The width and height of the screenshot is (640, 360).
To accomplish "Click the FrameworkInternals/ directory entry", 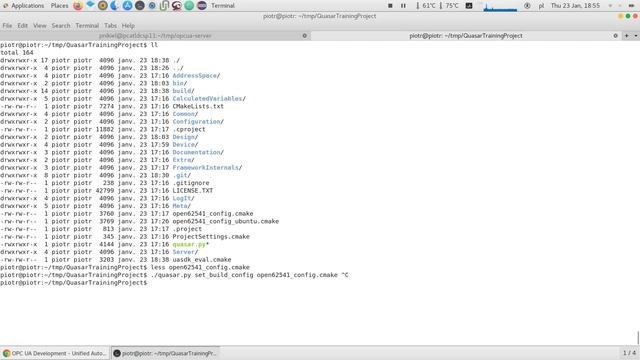I will [x=207, y=167].
